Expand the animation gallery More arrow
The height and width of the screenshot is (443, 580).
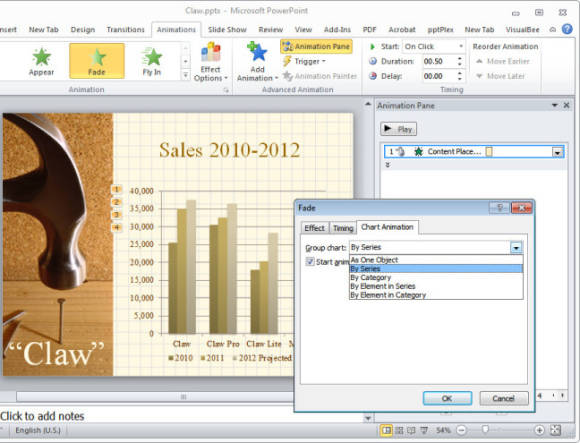[186, 75]
